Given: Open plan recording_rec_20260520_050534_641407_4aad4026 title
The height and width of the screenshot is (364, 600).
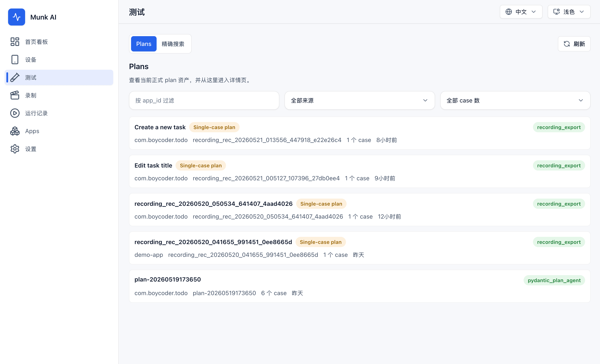Looking at the screenshot, I should [x=214, y=204].
